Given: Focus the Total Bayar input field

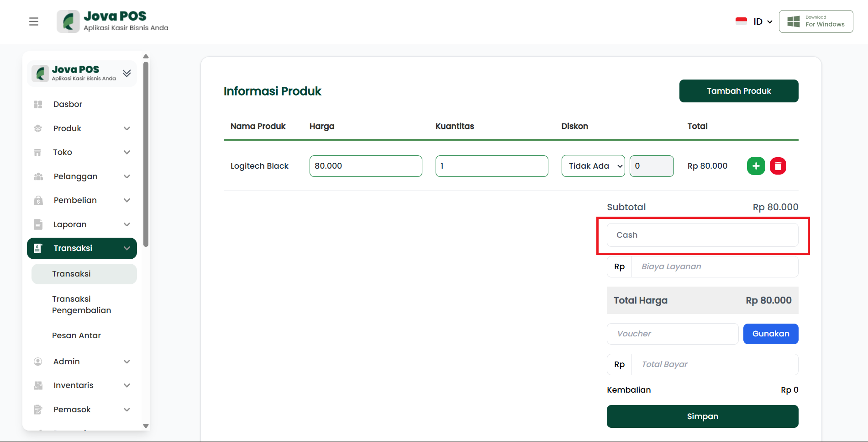Looking at the screenshot, I should click(715, 364).
